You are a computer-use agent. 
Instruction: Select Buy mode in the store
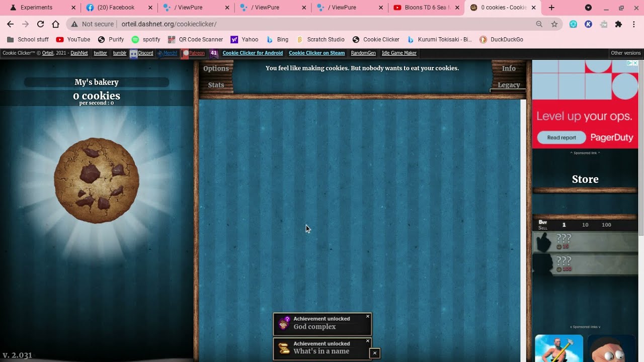[543, 222]
